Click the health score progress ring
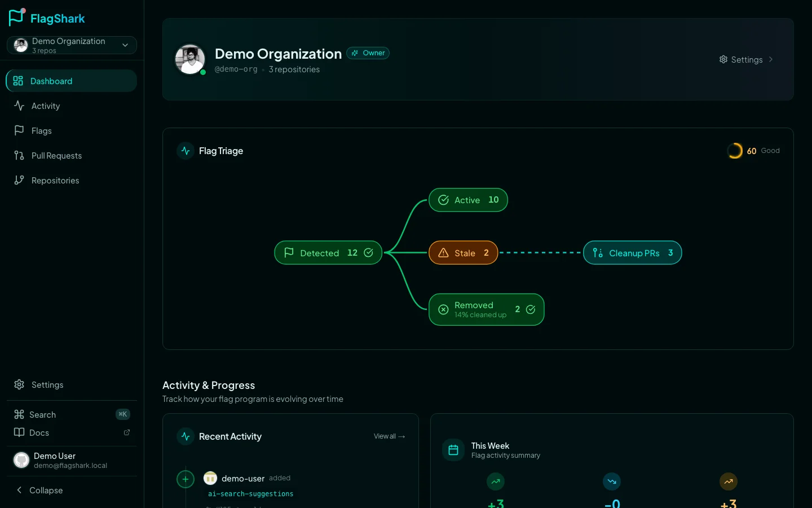The width and height of the screenshot is (812, 508). tap(735, 151)
